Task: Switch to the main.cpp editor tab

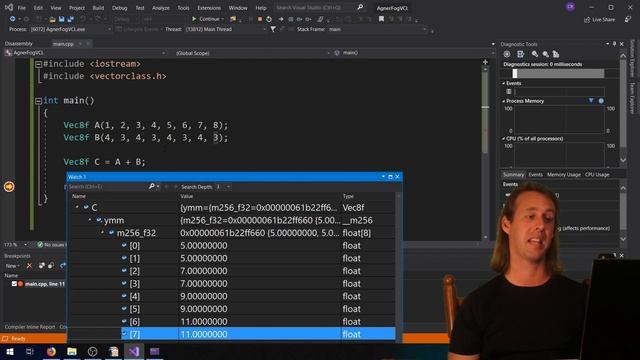Action: (63, 44)
